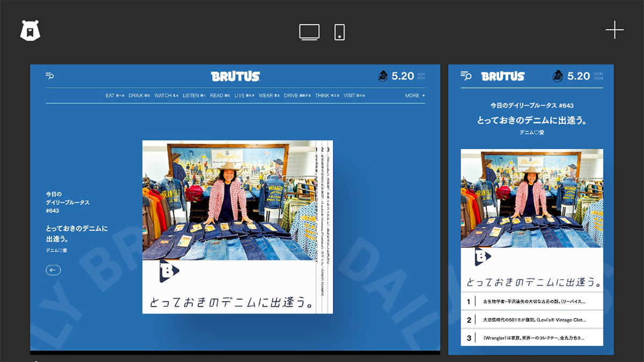This screenshot has width=644, height=362.
Task: Click BRUTUS logo in mobile preview
Action: click(503, 76)
